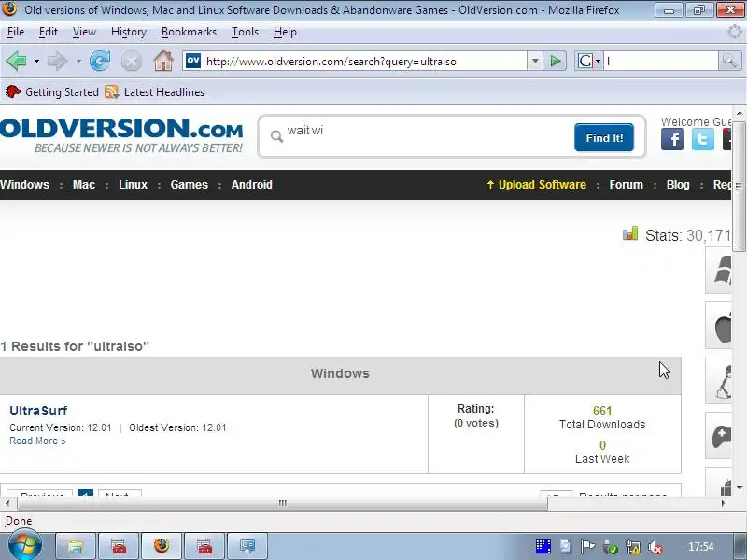Open the Edit menu

pos(49,32)
